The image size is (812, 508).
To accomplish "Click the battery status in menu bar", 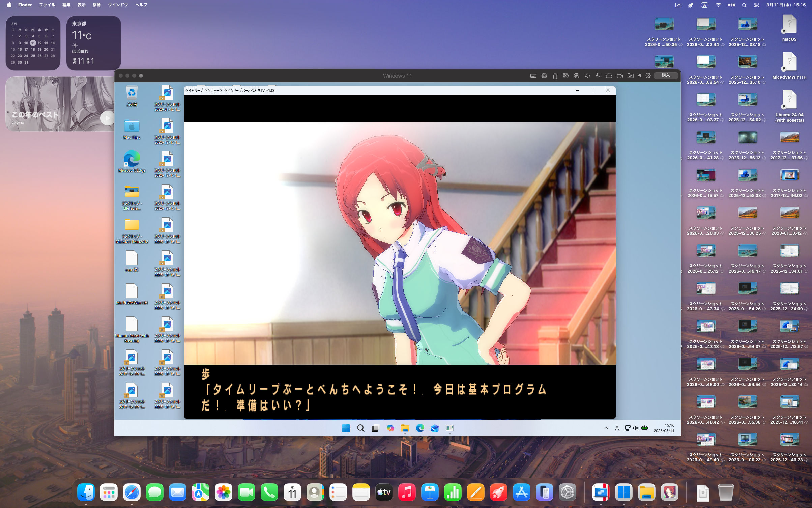I will [731, 5].
